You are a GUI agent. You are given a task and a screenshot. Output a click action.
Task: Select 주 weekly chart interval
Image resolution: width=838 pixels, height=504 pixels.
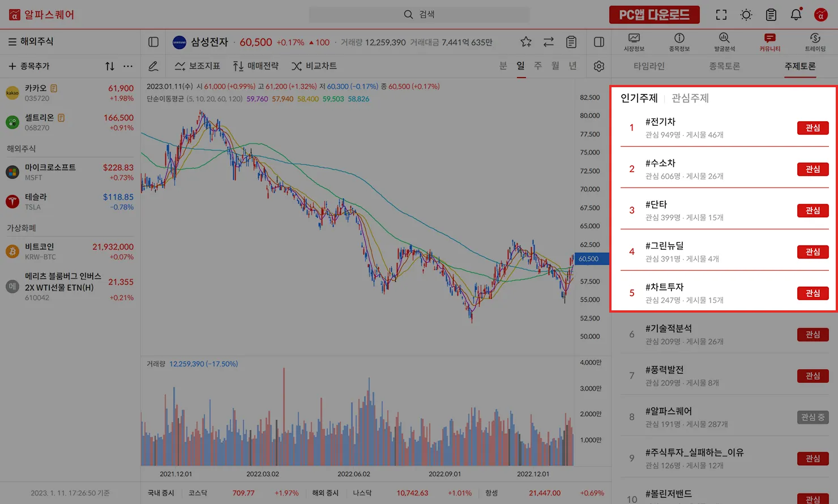[x=538, y=66]
